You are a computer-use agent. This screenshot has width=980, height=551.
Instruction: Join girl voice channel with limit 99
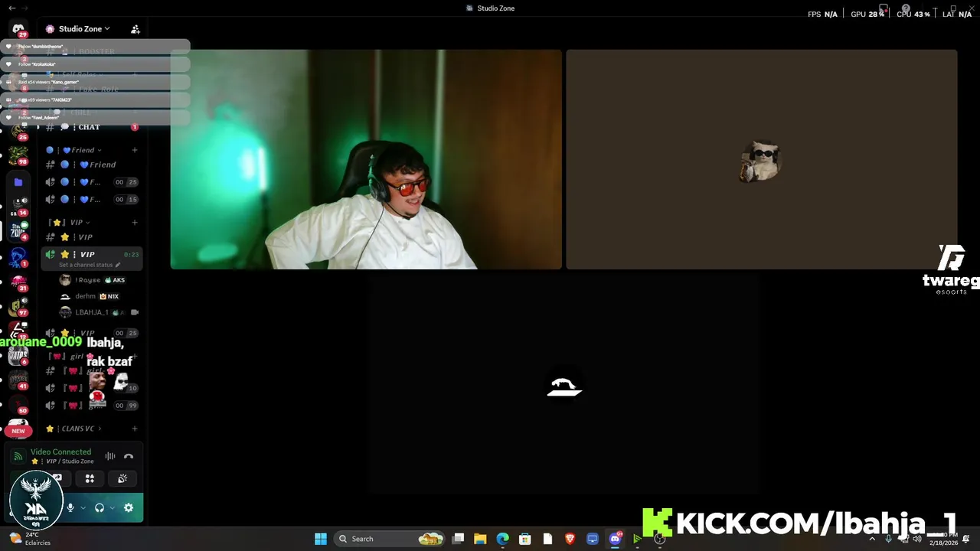click(92, 406)
